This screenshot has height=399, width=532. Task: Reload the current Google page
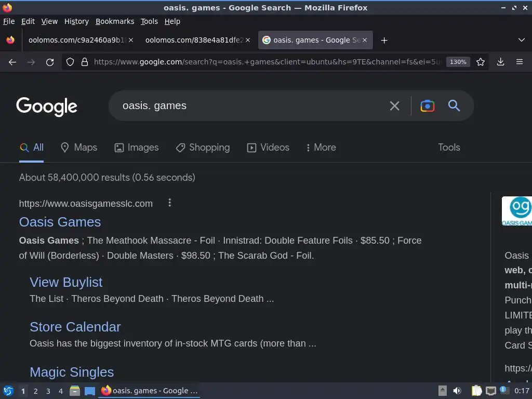(50, 62)
